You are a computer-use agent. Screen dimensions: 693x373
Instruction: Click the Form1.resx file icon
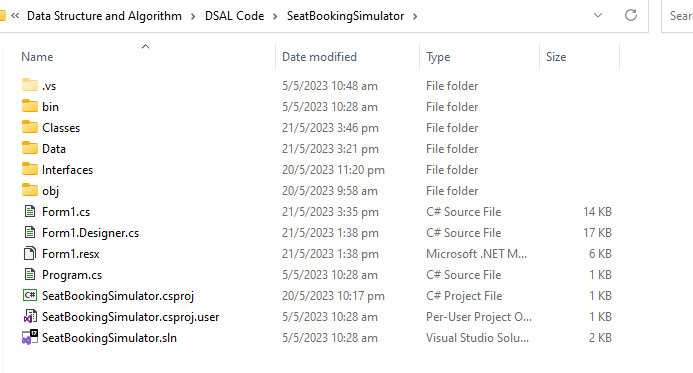(30, 254)
